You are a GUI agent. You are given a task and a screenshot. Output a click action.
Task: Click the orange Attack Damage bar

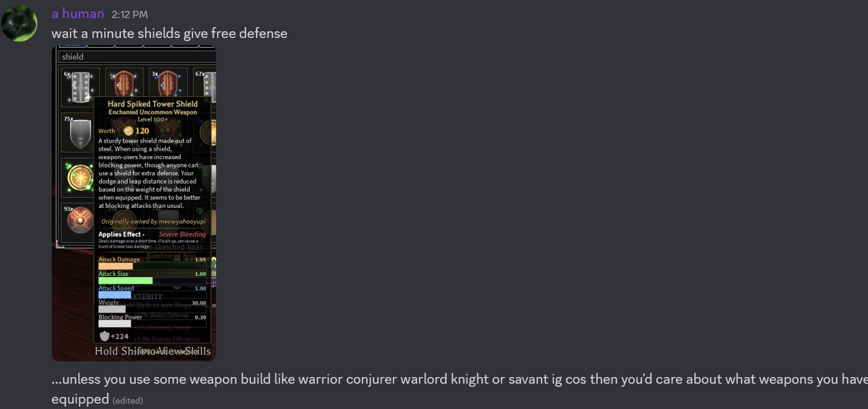[116, 266]
